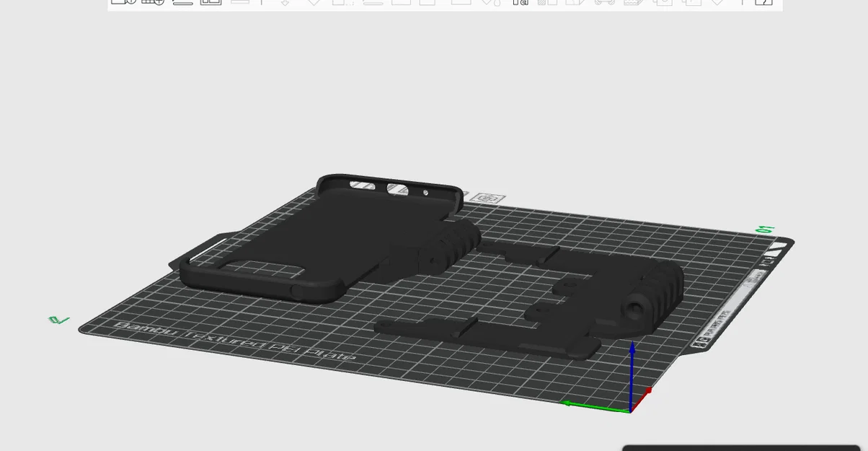The width and height of the screenshot is (868, 451).
Task: Click the rightmost assembly view toolbar icon
Action: 763,2
